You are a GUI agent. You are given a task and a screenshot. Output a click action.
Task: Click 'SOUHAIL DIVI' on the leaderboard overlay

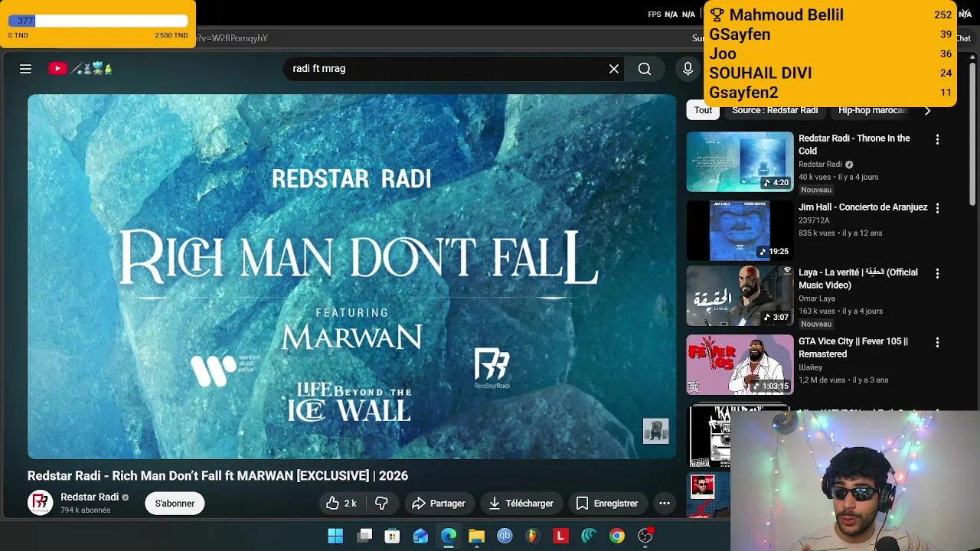[x=760, y=73]
